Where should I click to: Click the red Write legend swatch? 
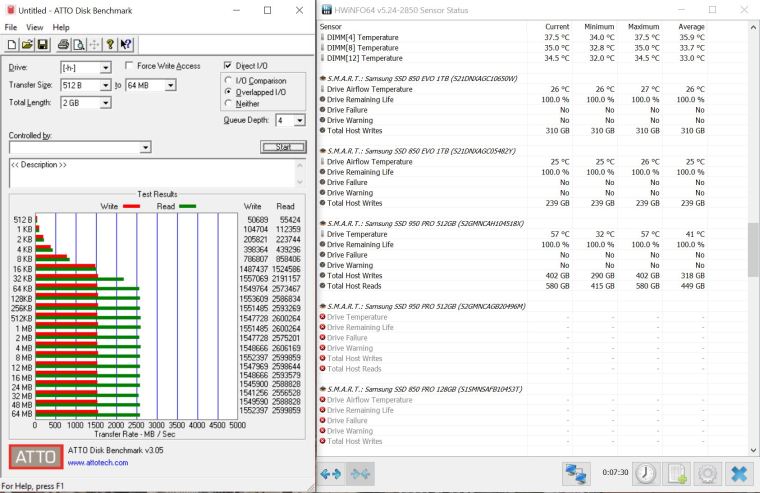[132, 207]
